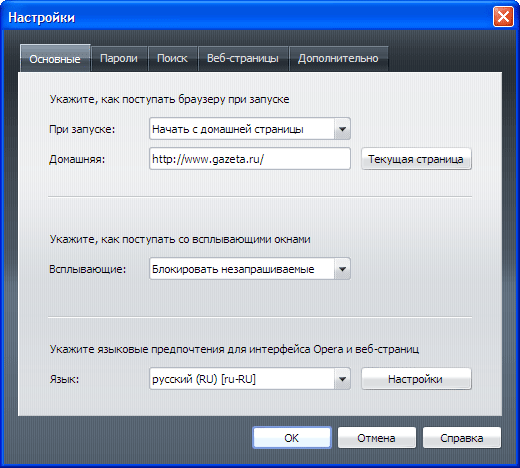
Task: Open the Дополнительно tab
Action: click(x=338, y=59)
